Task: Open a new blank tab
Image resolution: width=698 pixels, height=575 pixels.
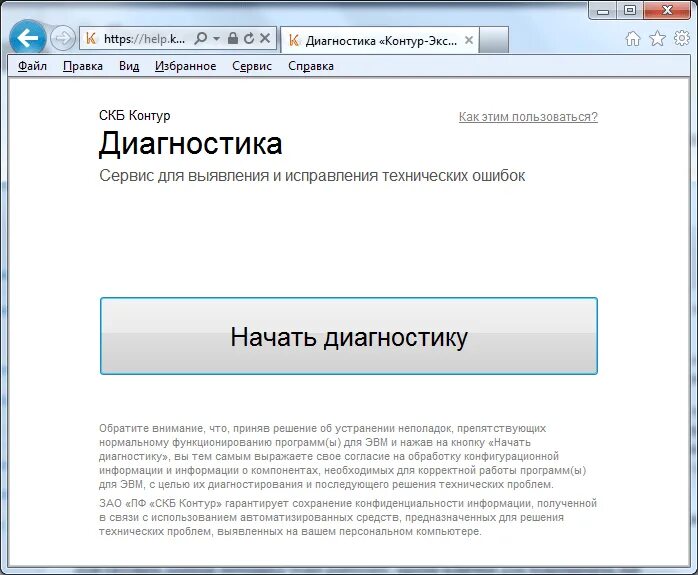Action: (494, 40)
